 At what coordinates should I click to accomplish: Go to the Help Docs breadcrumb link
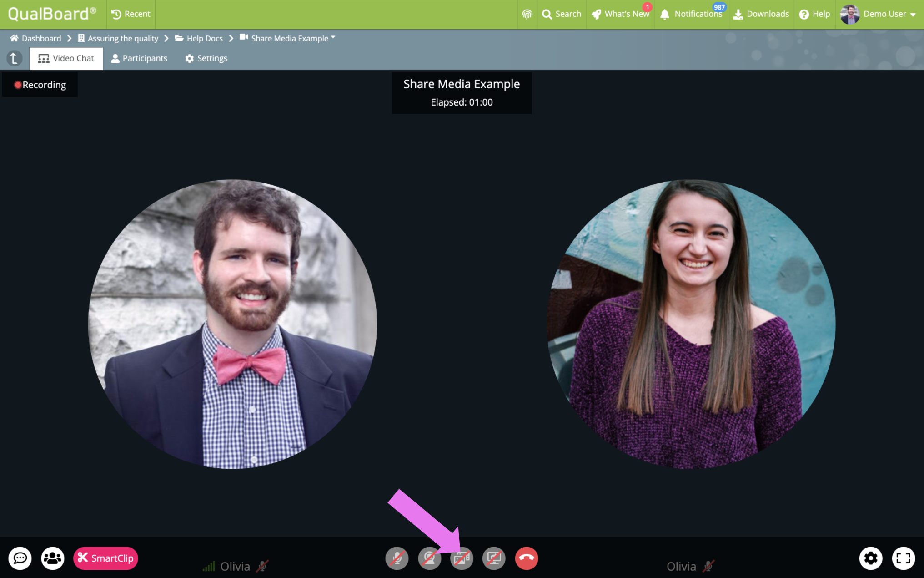click(x=204, y=38)
